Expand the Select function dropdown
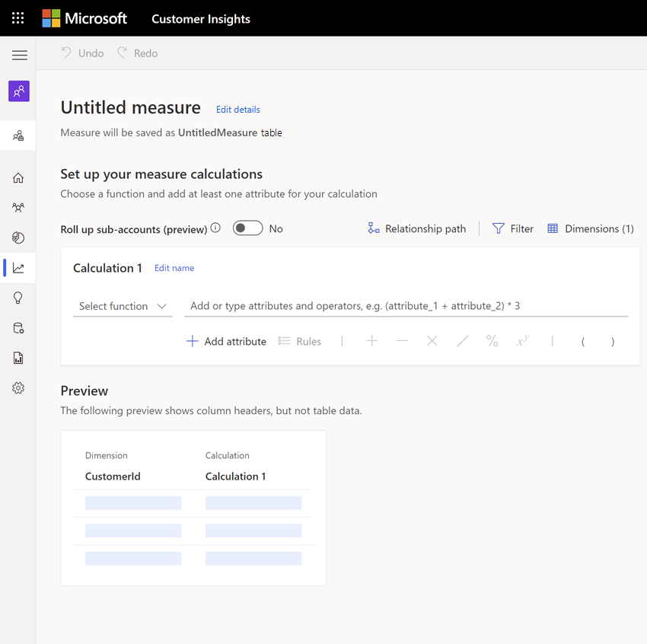Viewport: 647px width, 644px height. [123, 306]
